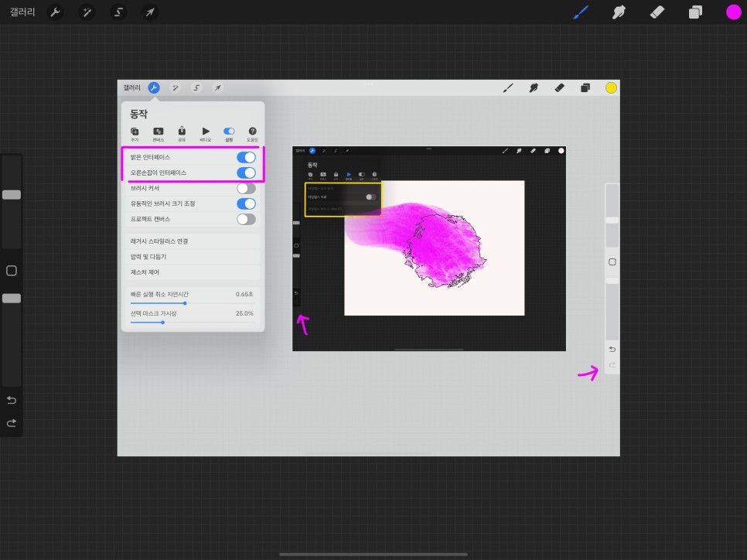
Task: Switch to the 설정 tab in 동작 panel
Action: 229,135
